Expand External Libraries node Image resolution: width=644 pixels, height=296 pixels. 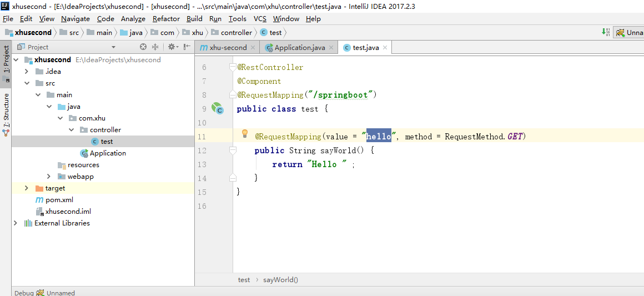16,223
